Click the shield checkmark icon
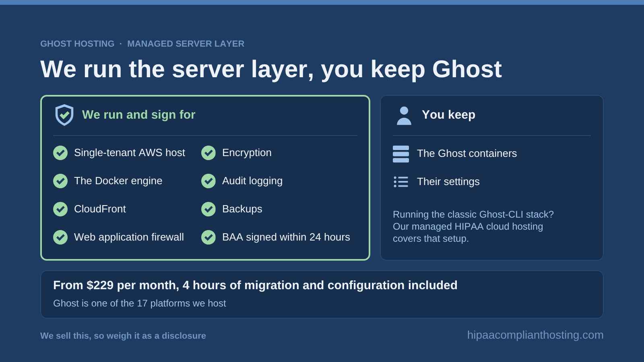Screen dimensions: 644x362 click(x=64, y=115)
